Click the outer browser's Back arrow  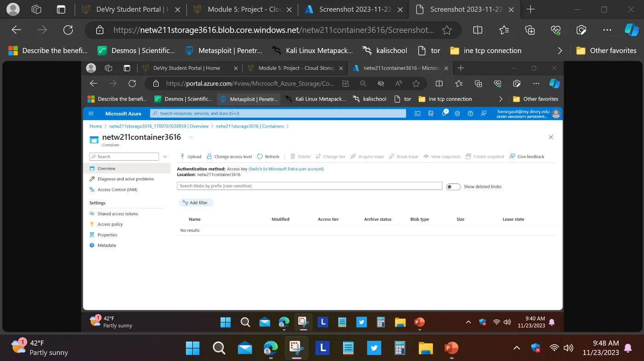pos(16,30)
